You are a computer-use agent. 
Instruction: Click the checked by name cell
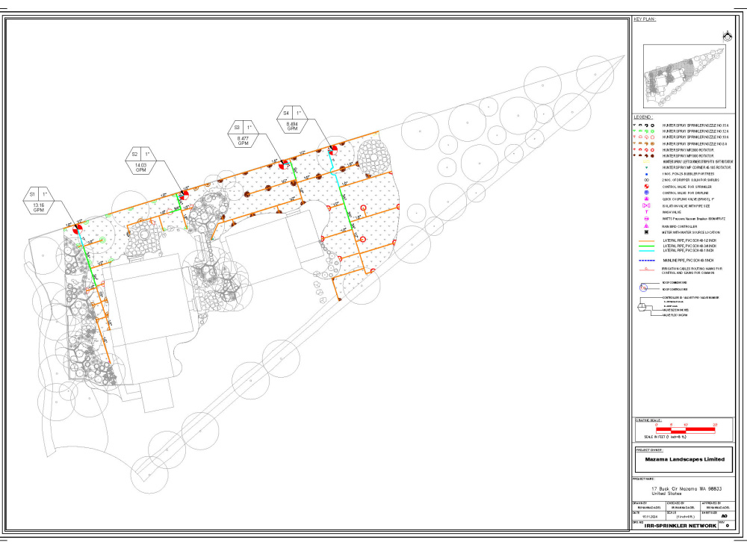pyautogui.click(x=684, y=506)
